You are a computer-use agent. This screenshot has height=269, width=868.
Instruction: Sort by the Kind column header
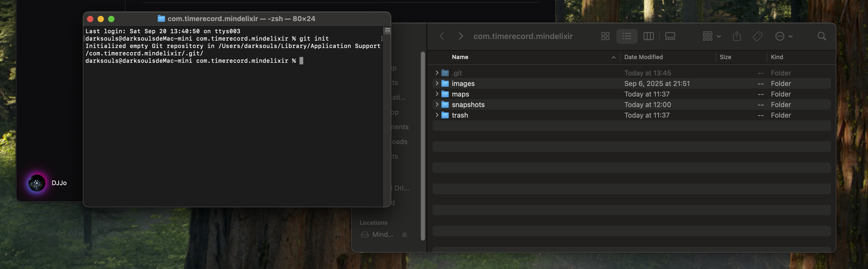coord(777,57)
